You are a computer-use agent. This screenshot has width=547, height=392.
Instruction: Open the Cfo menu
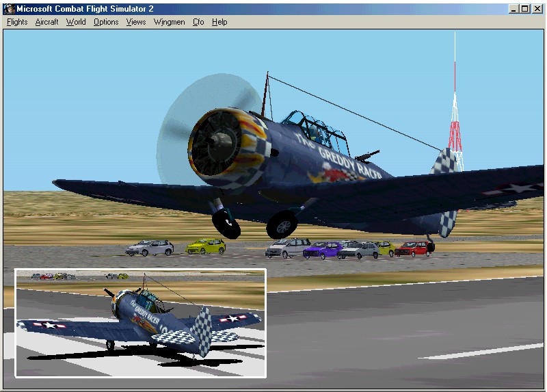198,22
